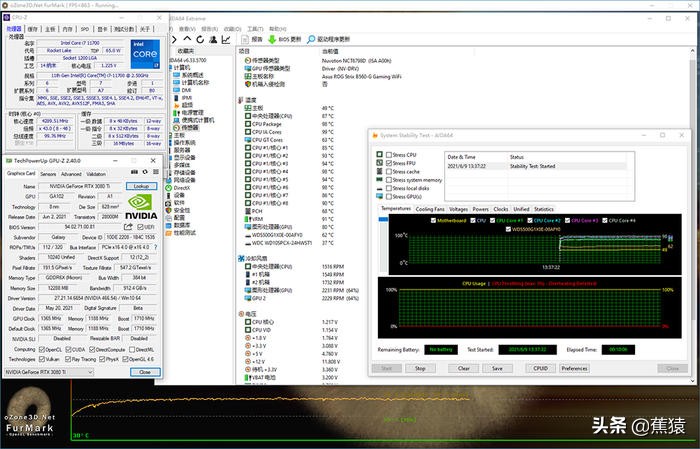
Task: Click the Save button in Stability Test
Action: [497, 368]
